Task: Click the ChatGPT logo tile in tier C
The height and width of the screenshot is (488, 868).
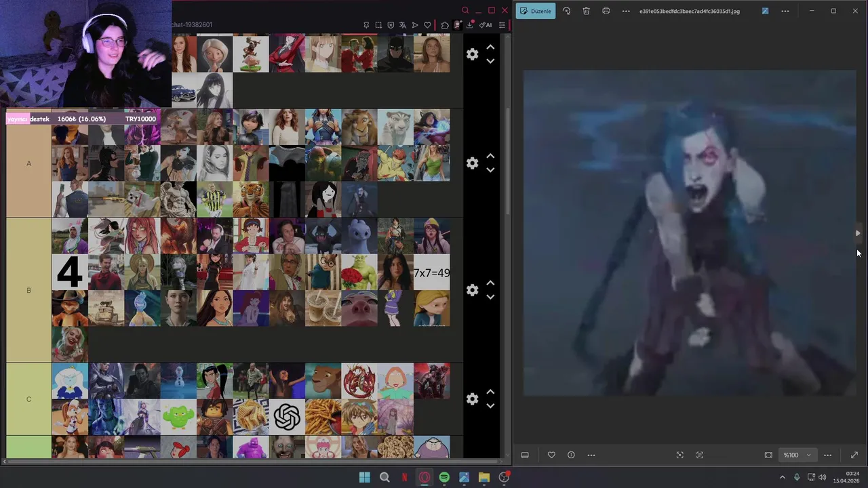Action: [x=287, y=417]
